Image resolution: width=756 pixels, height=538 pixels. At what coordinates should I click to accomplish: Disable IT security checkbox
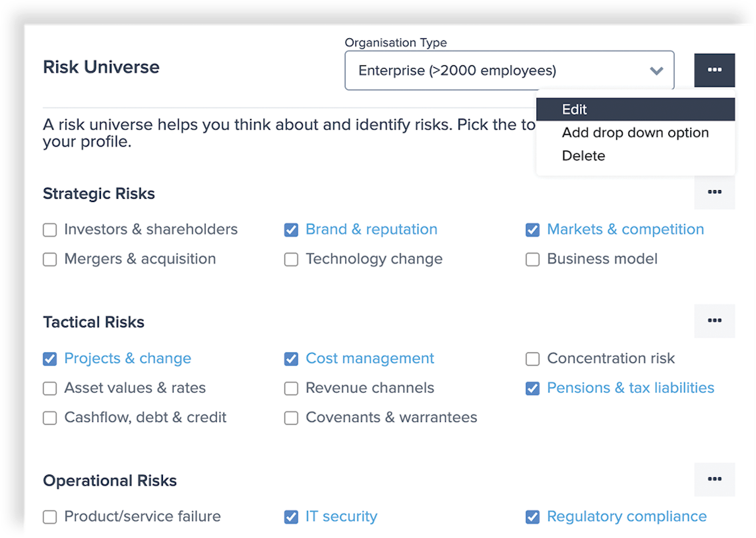pyautogui.click(x=291, y=516)
